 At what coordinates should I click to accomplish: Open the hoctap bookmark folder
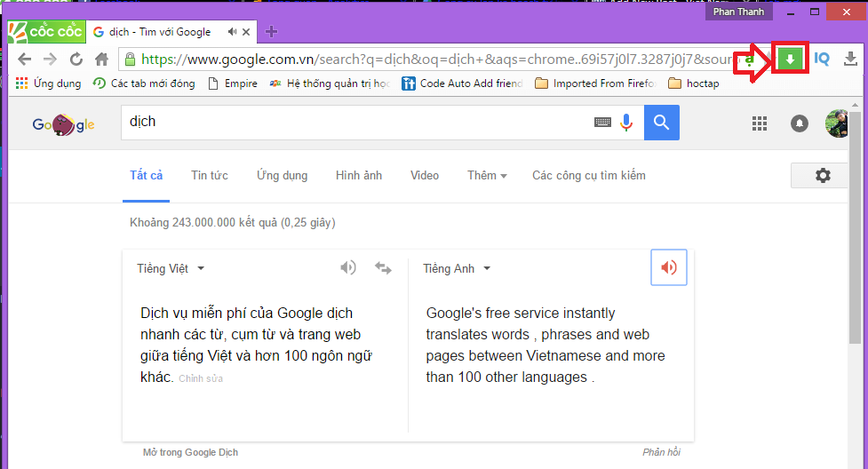pos(694,83)
